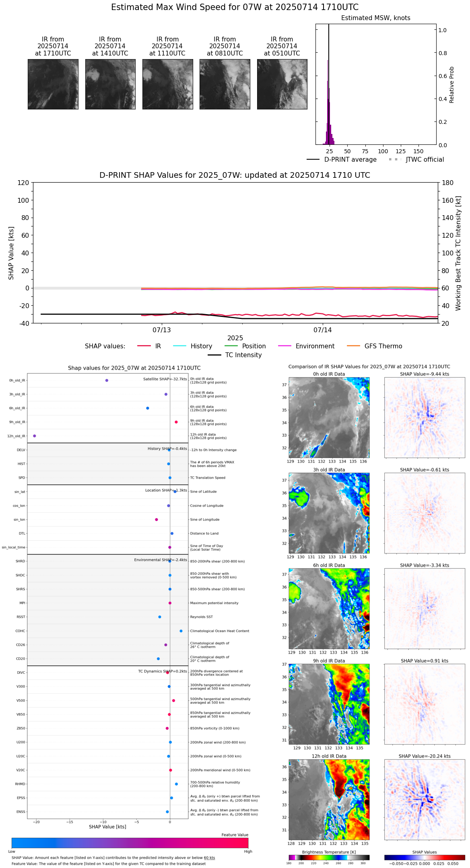Click the green Position legend marker
This screenshot has height=868, width=470.
[231, 346]
